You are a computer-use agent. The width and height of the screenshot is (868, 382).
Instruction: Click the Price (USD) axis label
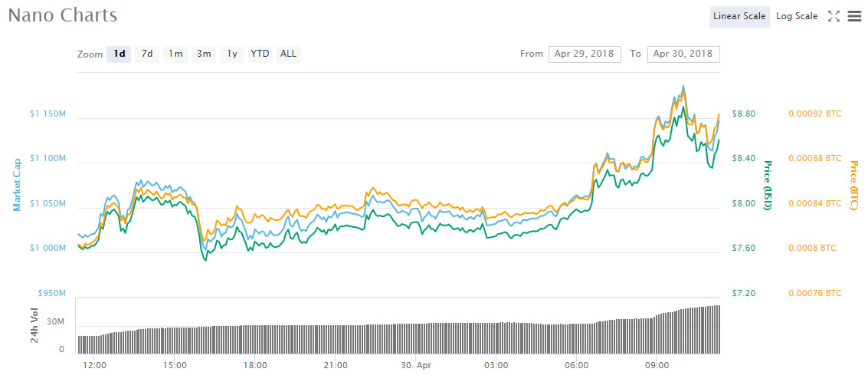click(767, 185)
